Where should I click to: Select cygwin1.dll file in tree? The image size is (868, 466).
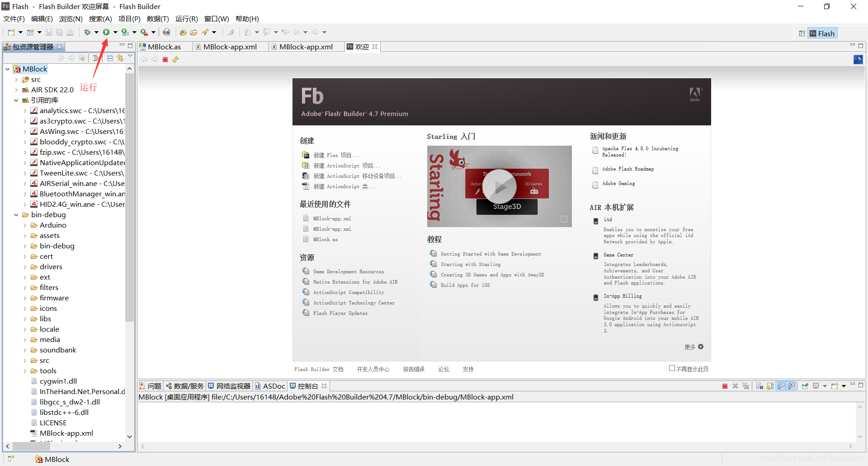[58, 381]
